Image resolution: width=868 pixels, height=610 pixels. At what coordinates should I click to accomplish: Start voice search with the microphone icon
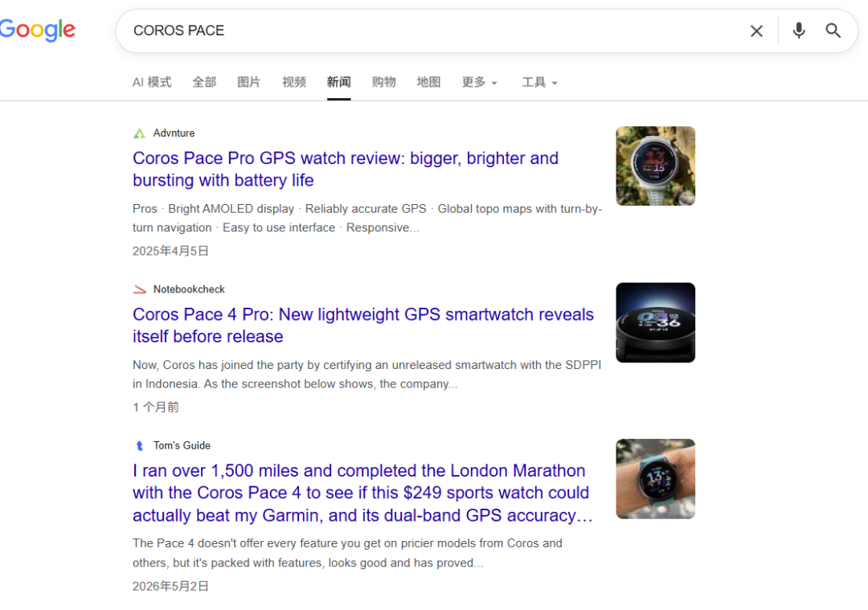(x=798, y=31)
